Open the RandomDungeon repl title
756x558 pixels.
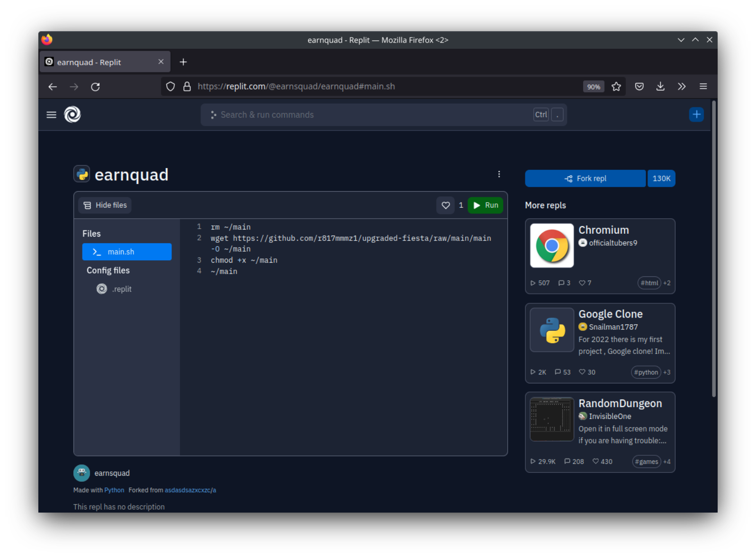620,404
